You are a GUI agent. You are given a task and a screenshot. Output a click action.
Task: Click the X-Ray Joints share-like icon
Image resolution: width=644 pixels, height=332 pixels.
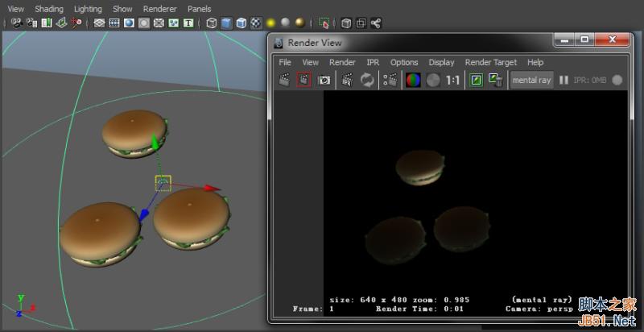376,23
